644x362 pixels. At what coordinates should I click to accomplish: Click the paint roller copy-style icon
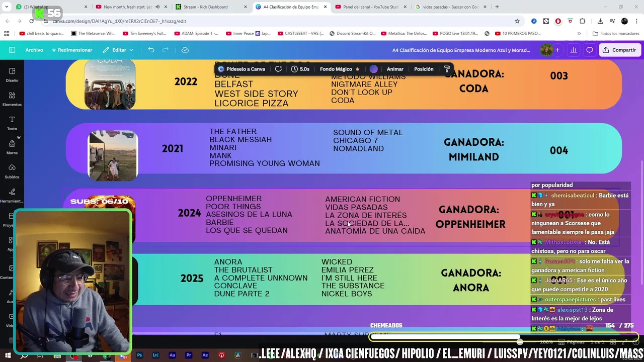(x=447, y=69)
